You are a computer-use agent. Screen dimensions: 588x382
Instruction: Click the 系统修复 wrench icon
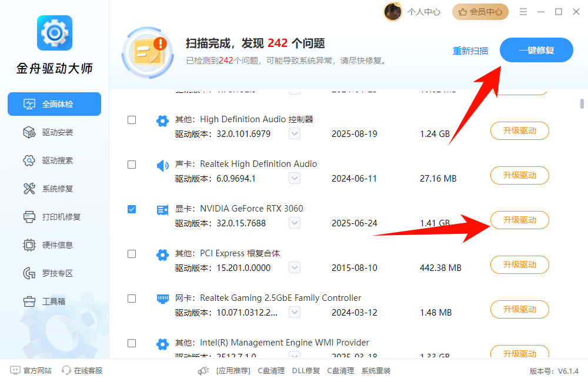(29, 189)
